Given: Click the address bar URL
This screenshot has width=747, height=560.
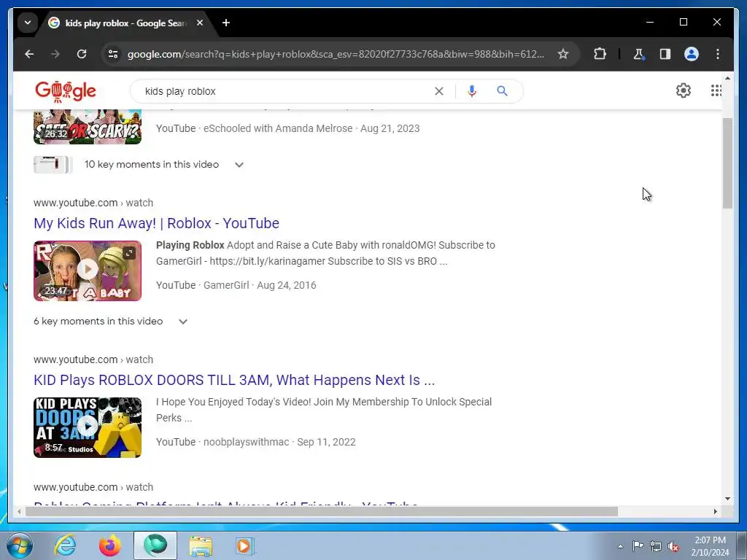Looking at the screenshot, I should click(336, 54).
